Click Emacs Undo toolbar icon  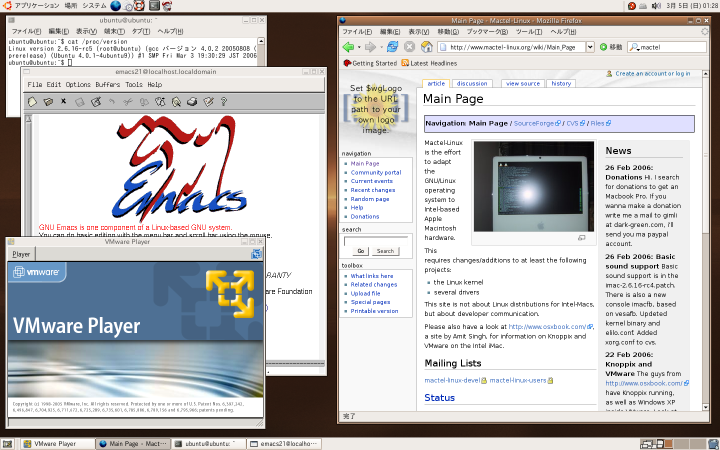(112, 102)
